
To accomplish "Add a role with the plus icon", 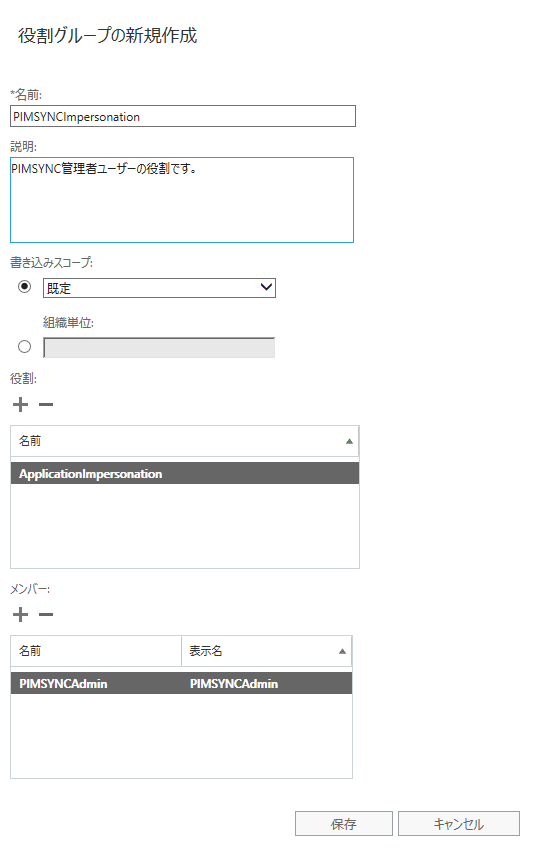I will [x=21, y=404].
